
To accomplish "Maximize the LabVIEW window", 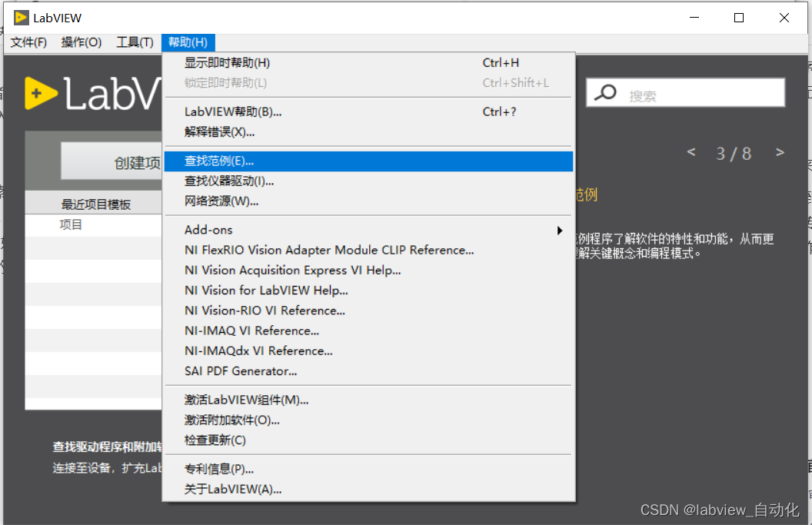I will click(x=739, y=18).
